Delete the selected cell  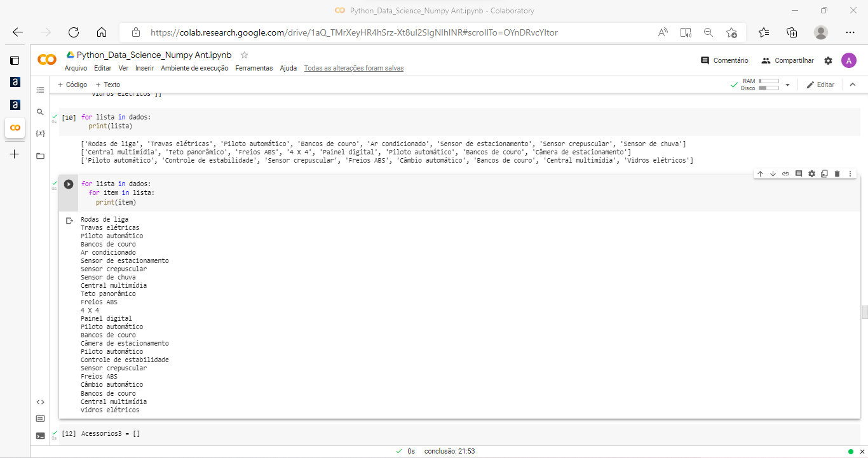pyautogui.click(x=837, y=173)
